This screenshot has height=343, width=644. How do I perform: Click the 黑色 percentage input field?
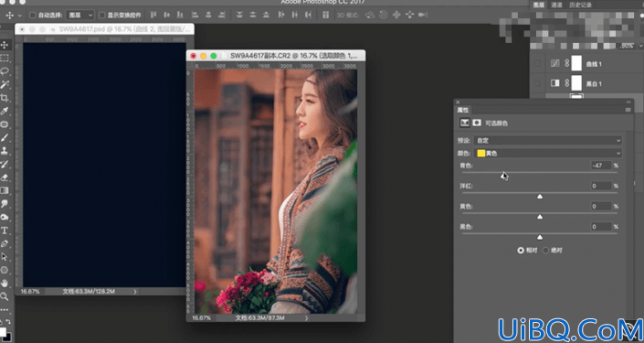click(x=601, y=227)
